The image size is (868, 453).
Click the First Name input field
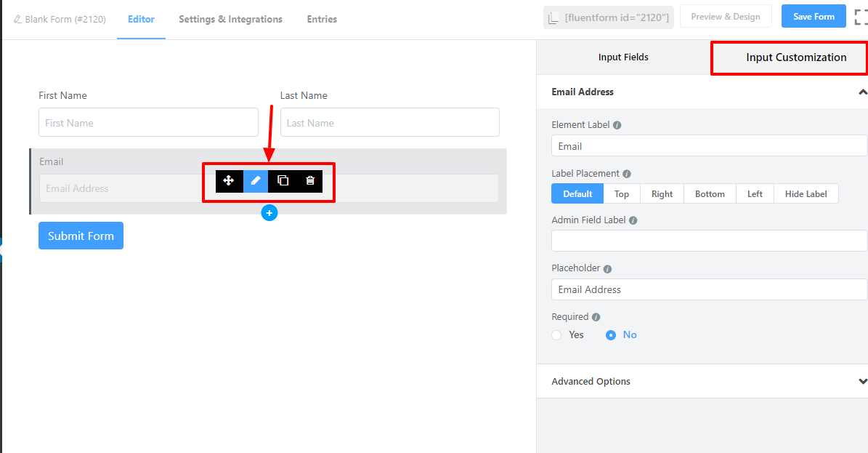click(148, 123)
